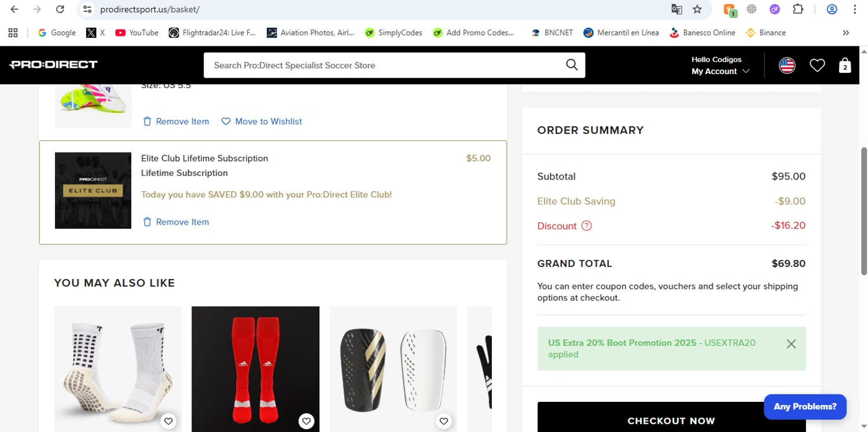Favorite the red adidas socks product

point(306,421)
